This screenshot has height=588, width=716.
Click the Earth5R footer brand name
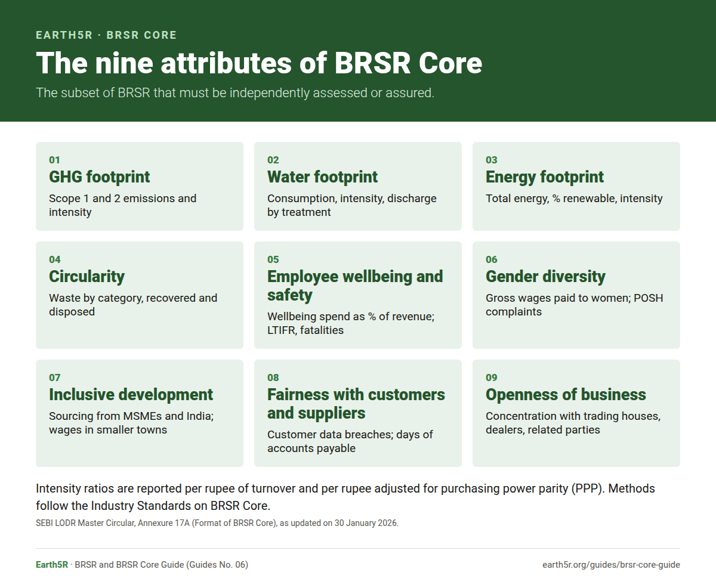52,565
